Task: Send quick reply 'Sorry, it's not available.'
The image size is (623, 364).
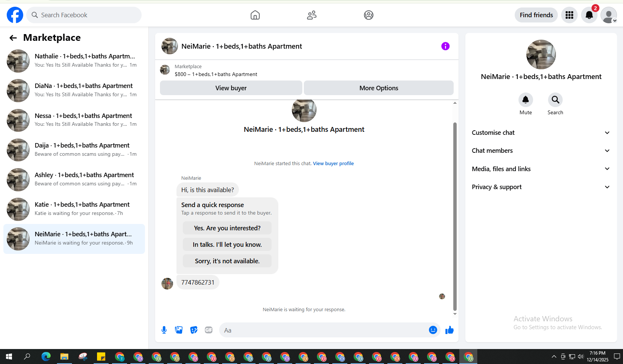Action: point(227,261)
